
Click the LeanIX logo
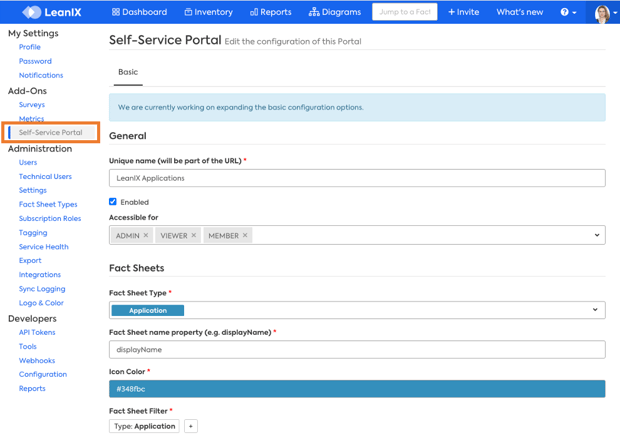[x=52, y=12]
